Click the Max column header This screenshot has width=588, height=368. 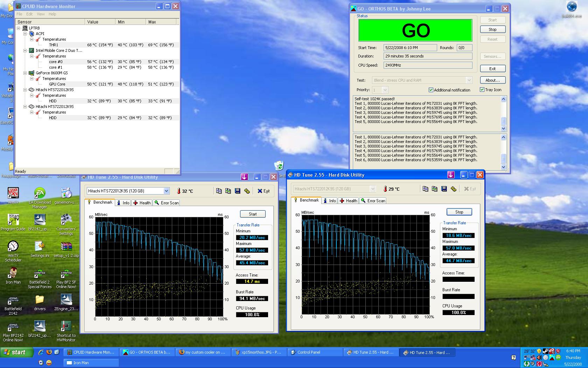click(161, 22)
